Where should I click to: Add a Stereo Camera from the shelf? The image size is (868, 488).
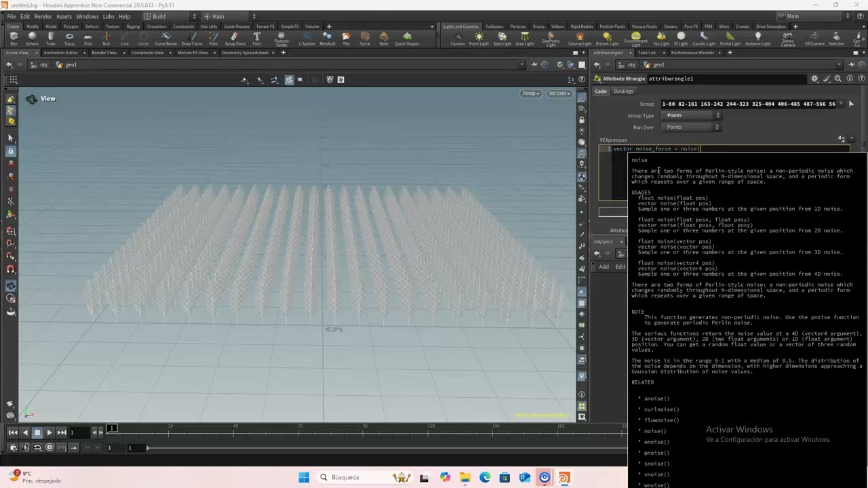coord(787,39)
